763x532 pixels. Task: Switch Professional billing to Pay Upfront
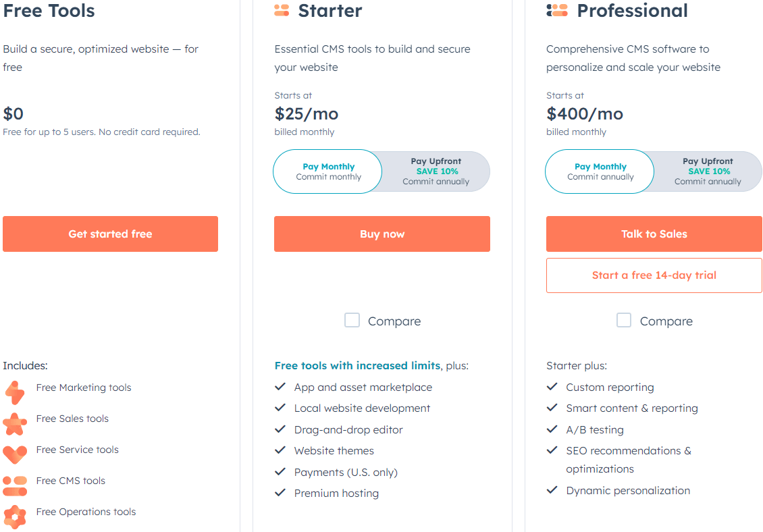(707, 171)
